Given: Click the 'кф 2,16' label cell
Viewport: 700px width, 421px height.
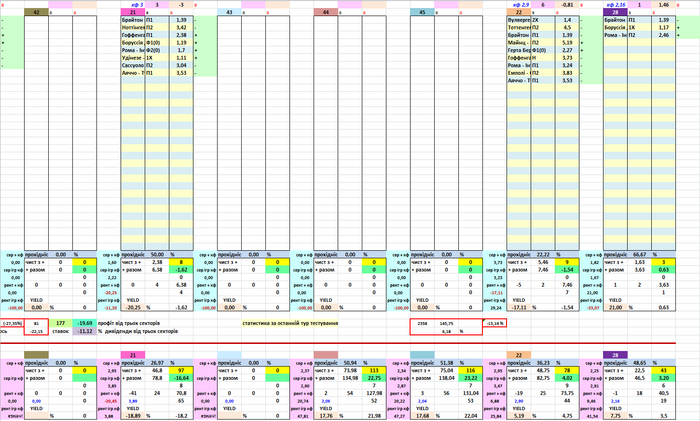Looking at the screenshot, I should point(615,4).
